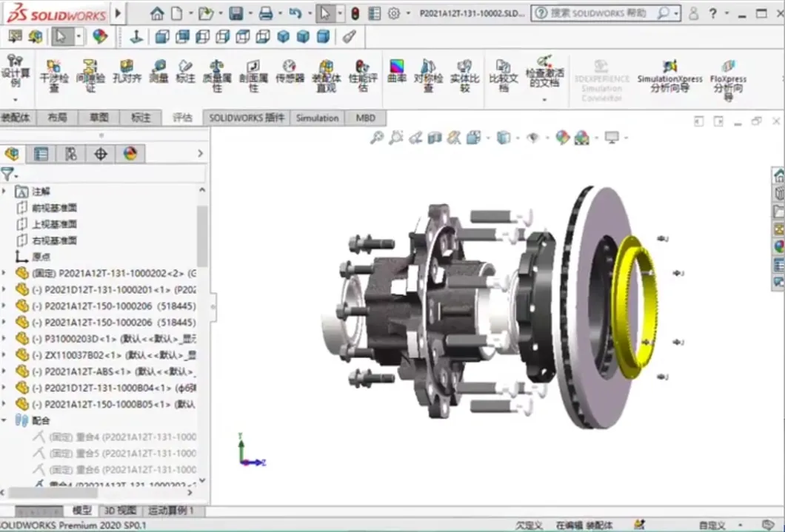This screenshot has height=532, width=785.
Task: Launch the SimulationXpress analysis wizard
Action: pos(669,77)
